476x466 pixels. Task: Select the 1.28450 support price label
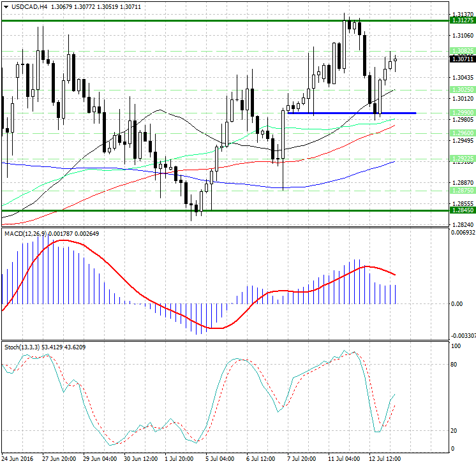pos(462,210)
